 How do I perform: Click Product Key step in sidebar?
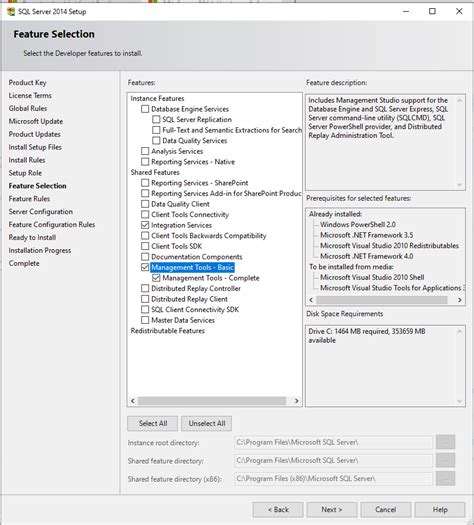(x=27, y=83)
